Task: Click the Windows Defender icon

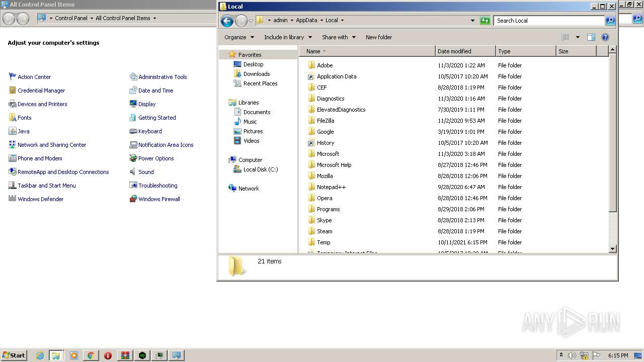Action: 13,199
